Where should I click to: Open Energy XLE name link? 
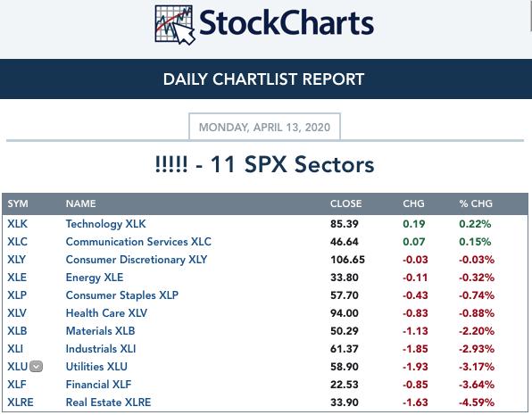[95, 278]
